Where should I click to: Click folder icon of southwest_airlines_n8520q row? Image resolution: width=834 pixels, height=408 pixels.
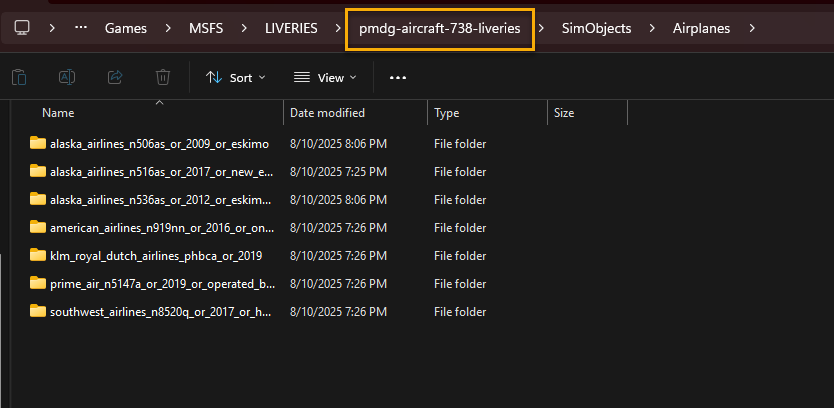click(x=38, y=311)
